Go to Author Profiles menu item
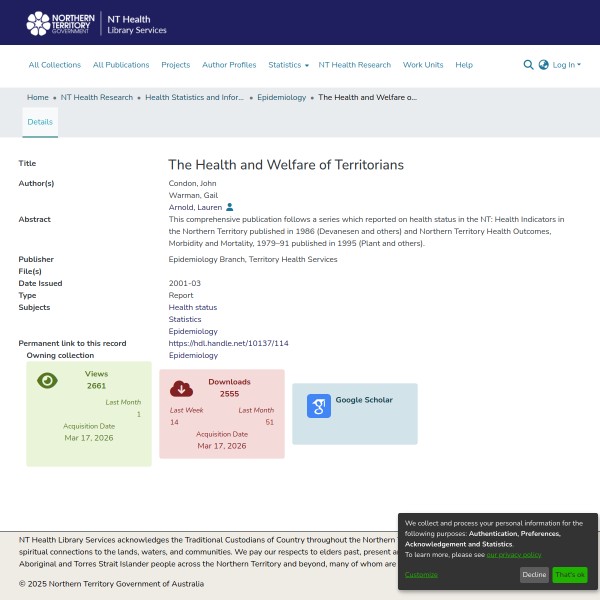 (229, 65)
